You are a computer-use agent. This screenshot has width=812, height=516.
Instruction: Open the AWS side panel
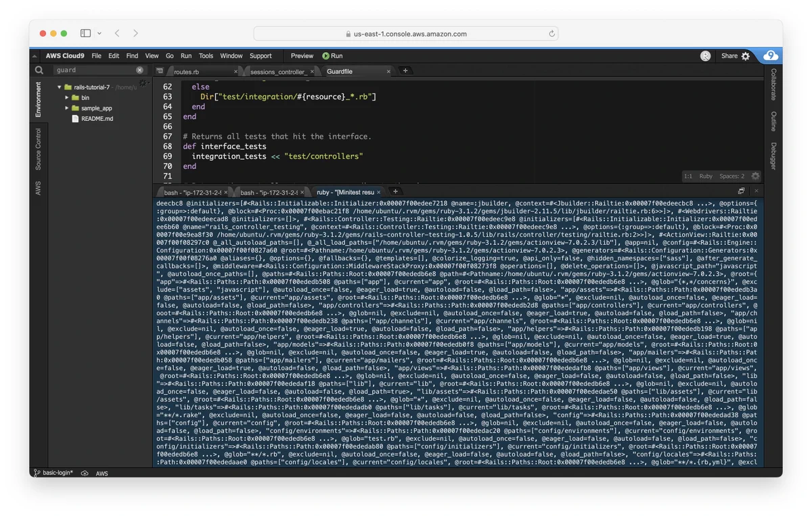click(x=38, y=188)
